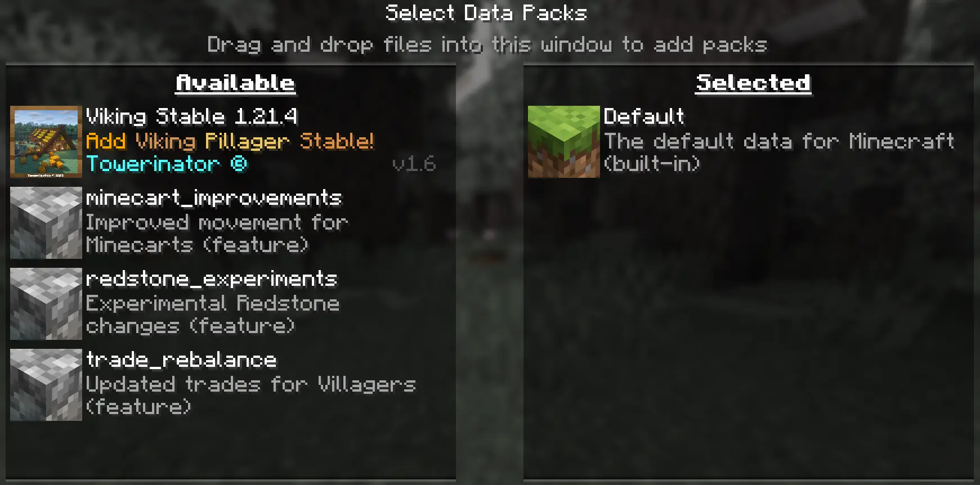Click Updated trades for Villagers description
Viewport: 980px width, 485px height.
pos(250,396)
